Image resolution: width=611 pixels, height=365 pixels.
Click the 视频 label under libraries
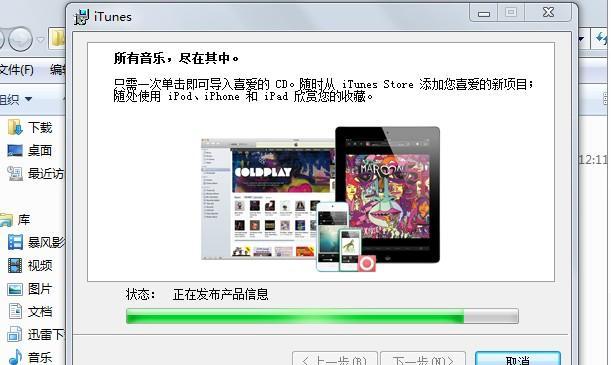40,266
